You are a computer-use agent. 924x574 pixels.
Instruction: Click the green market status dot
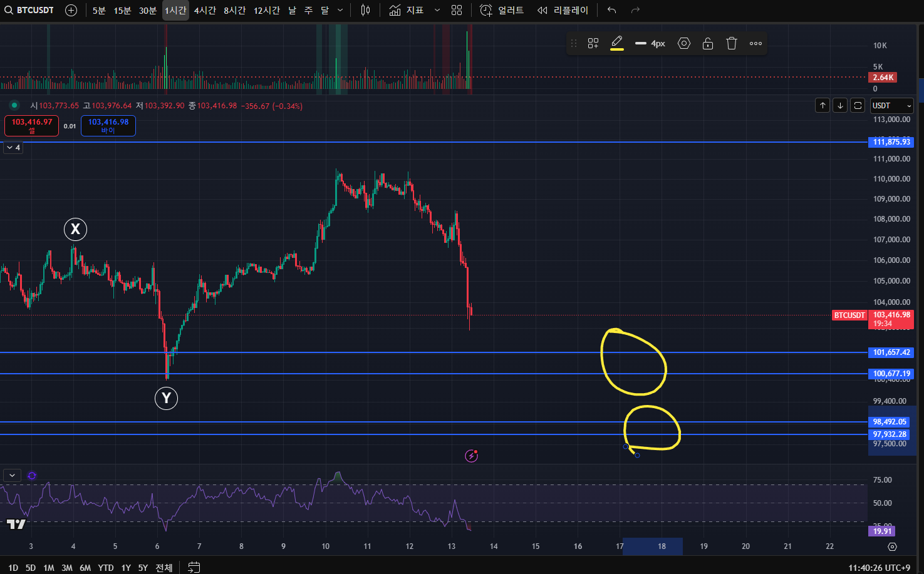tap(14, 105)
